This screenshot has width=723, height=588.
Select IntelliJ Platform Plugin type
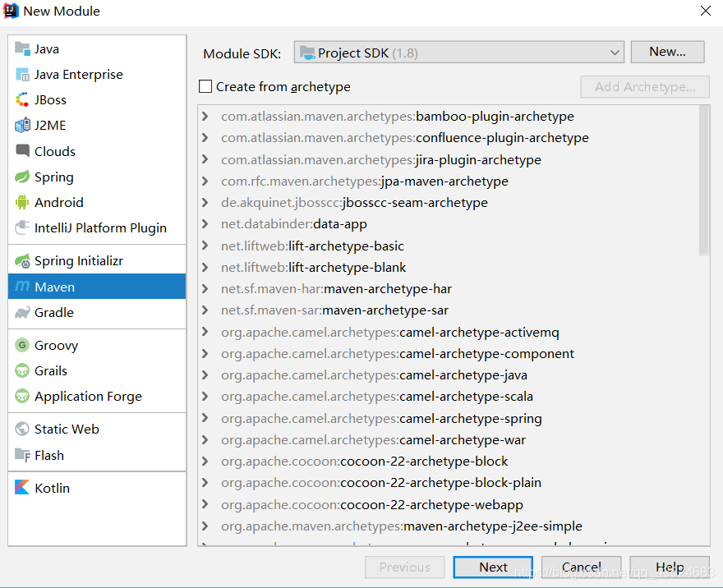(x=97, y=227)
